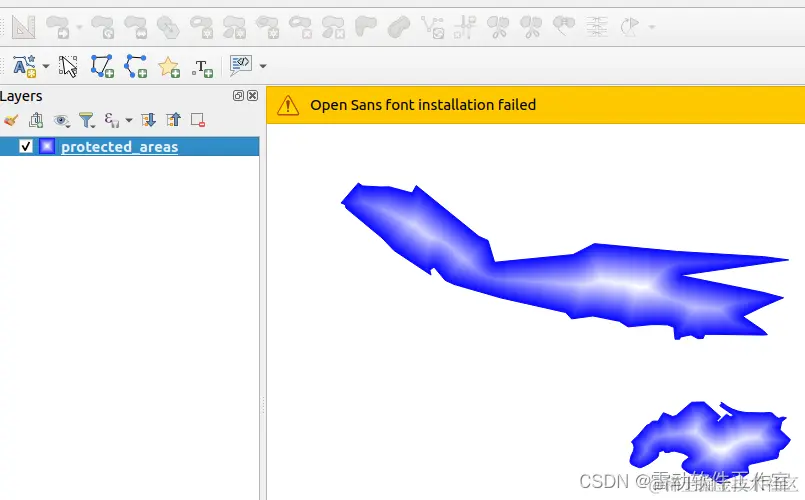Click the 'Open Sans font installation failed' message
This screenshot has height=500, width=805.
423,105
